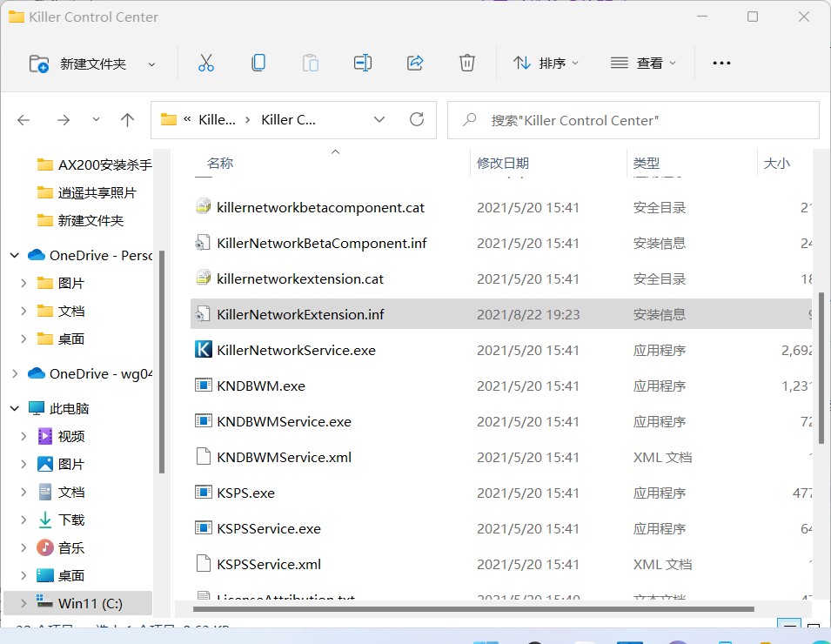Click the Copy icon in the toolbar

[258, 63]
